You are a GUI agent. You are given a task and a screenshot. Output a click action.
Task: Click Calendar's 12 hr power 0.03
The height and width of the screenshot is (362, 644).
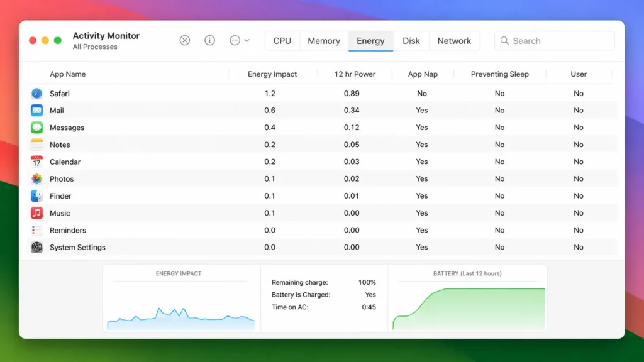pos(352,162)
